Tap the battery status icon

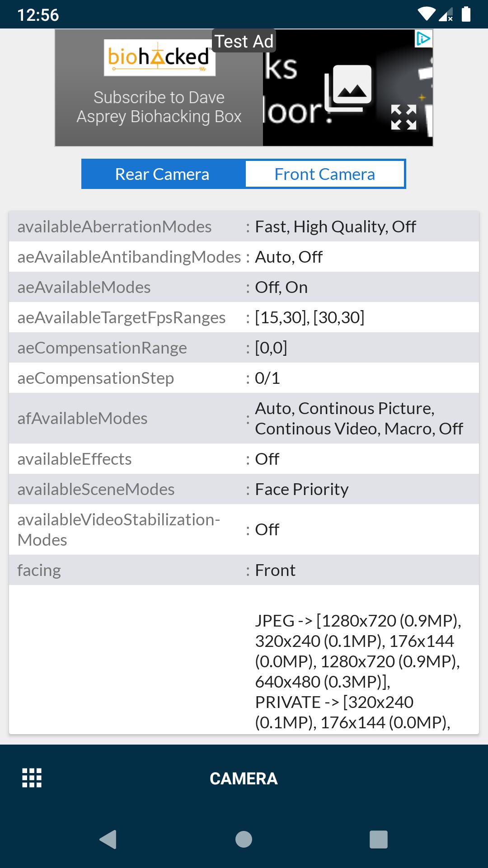[x=466, y=14]
